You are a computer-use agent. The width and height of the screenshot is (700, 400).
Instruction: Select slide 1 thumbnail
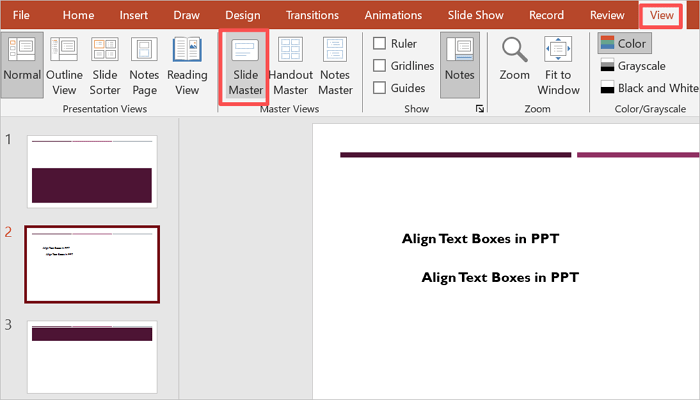point(92,172)
